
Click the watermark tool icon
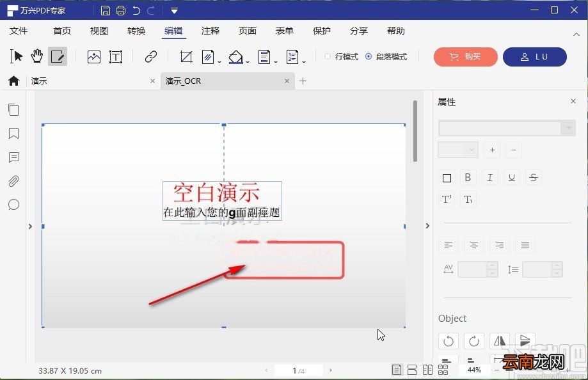click(208, 57)
